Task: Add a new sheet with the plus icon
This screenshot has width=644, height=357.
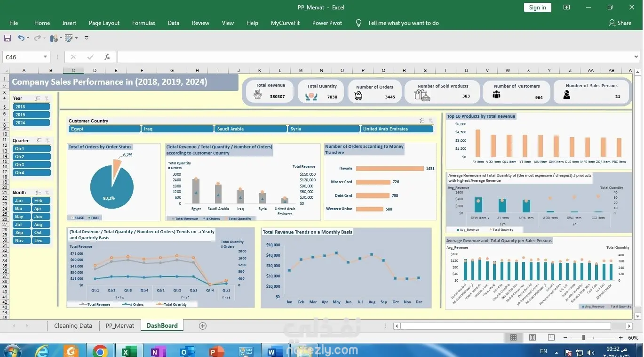Action: [x=203, y=325]
